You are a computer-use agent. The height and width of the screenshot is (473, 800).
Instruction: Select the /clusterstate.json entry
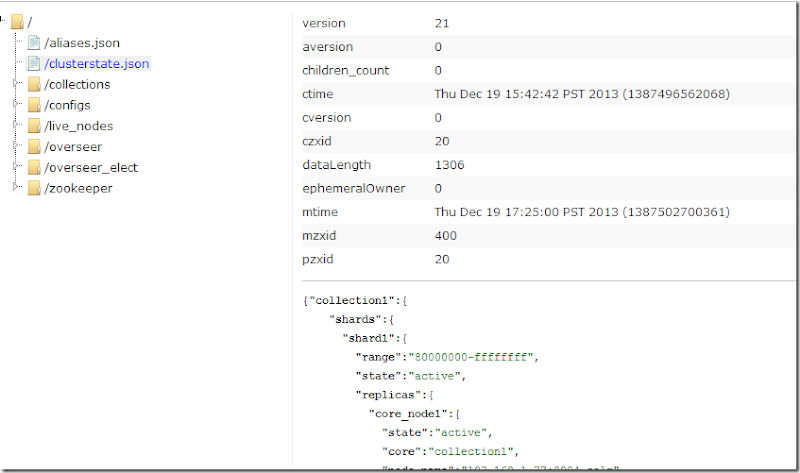(97, 63)
